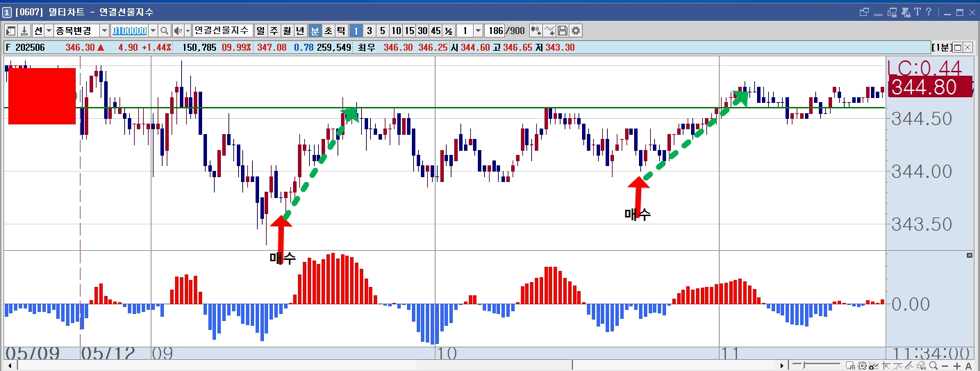Maximize the [1분] chart pane
Image resolution: width=980 pixels, height=371 pixels.
(957, 47)
